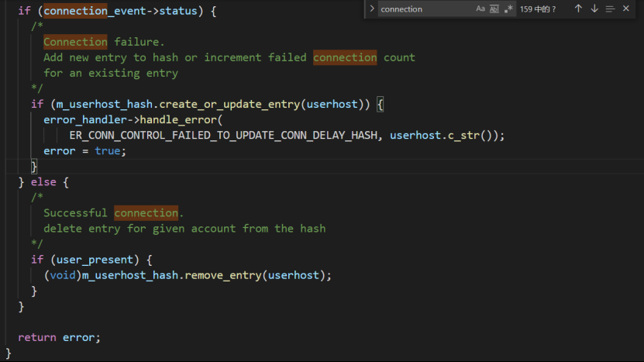Go to next match with down arrow

pos(594,9)
